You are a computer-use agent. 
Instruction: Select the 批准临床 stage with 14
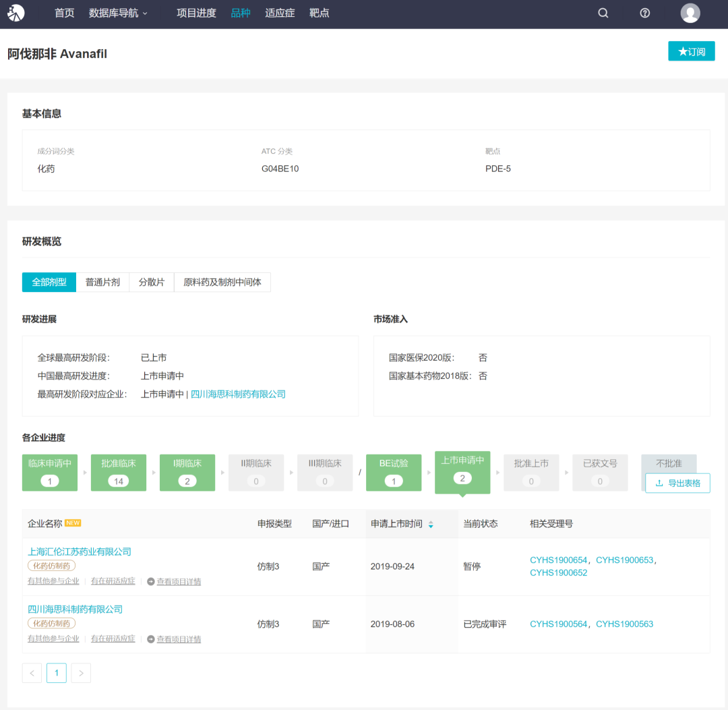[119, 472]
